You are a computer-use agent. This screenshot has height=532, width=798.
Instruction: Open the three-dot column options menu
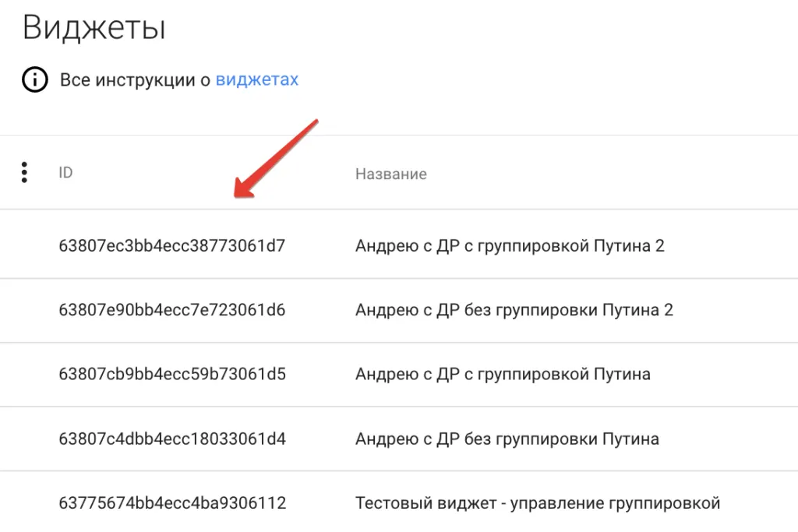24,172
